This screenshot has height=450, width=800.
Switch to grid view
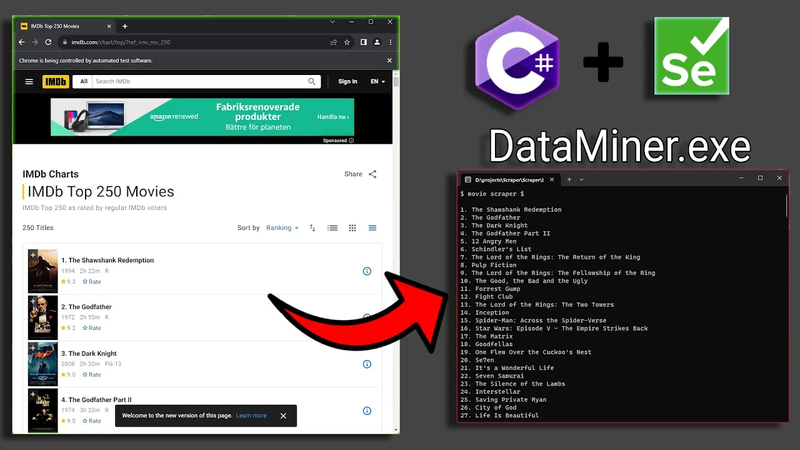point(353,228)
